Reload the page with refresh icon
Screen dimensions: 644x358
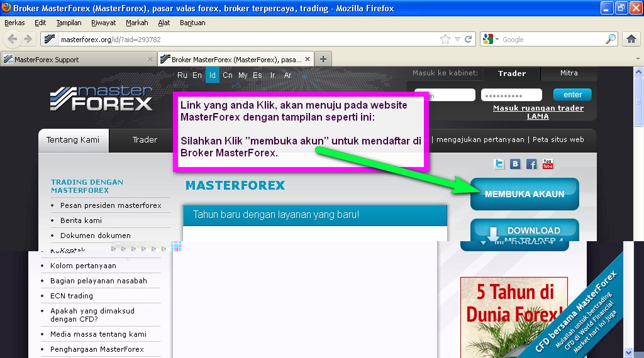click(x=468, y=40)
